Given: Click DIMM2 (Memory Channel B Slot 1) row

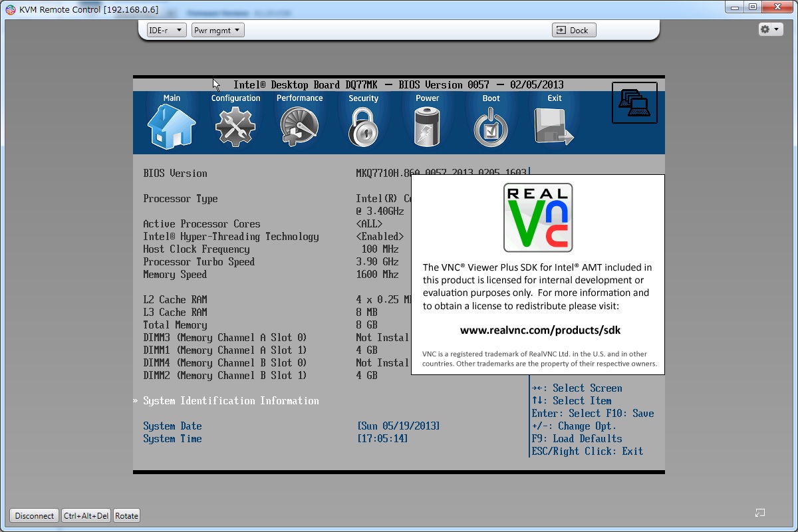Looking at the screenshot, I should pos(225,375).
